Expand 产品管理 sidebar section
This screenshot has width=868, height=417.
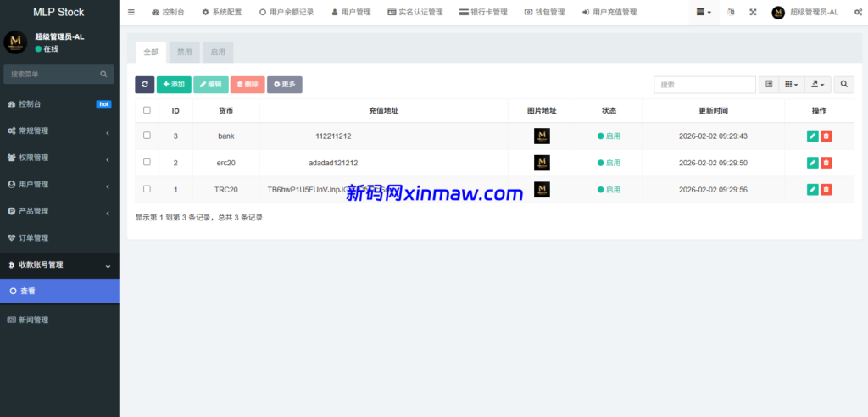pyautogui.click(x=59, y=211)
